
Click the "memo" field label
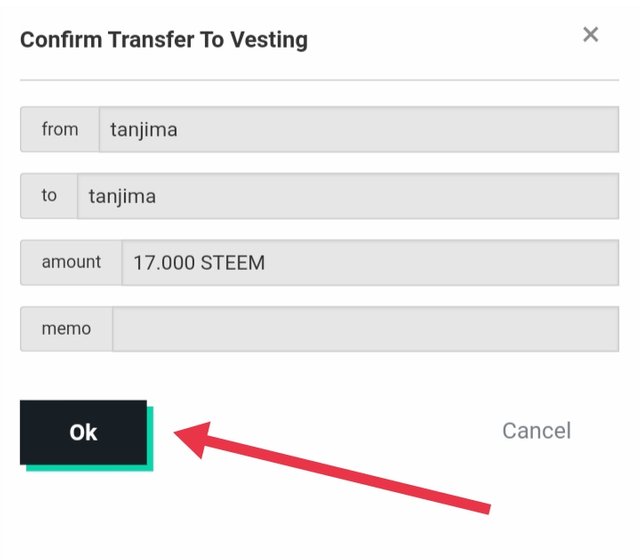click(67, 329)
